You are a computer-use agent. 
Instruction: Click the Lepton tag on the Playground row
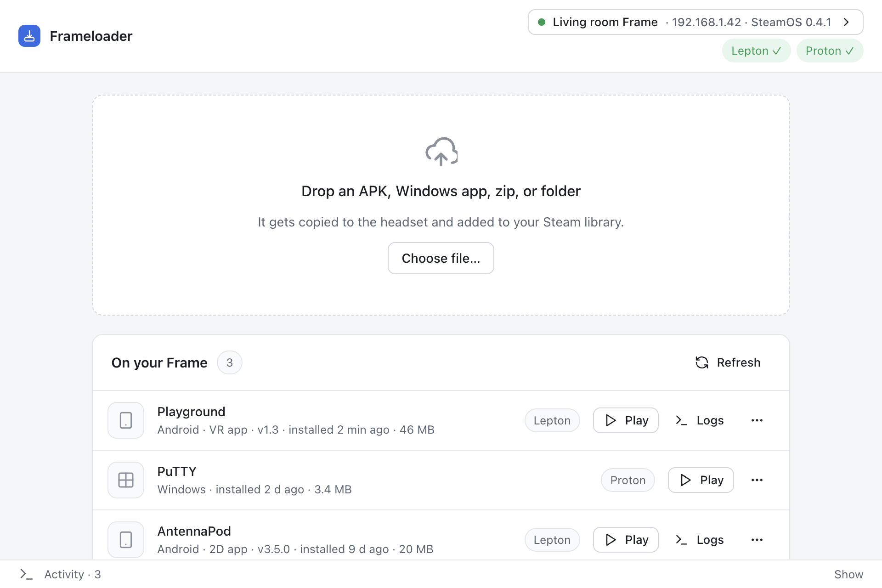(x=552, y=420)
